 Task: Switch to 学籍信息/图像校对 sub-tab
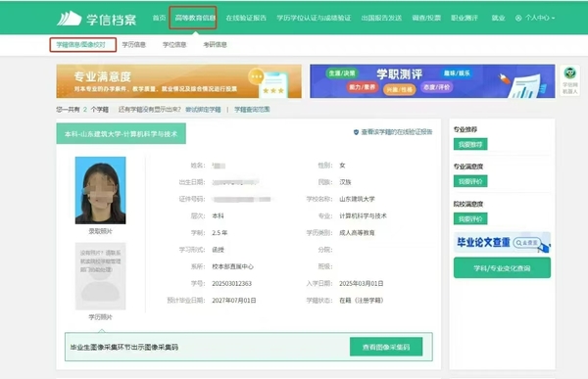pos(81,45)
